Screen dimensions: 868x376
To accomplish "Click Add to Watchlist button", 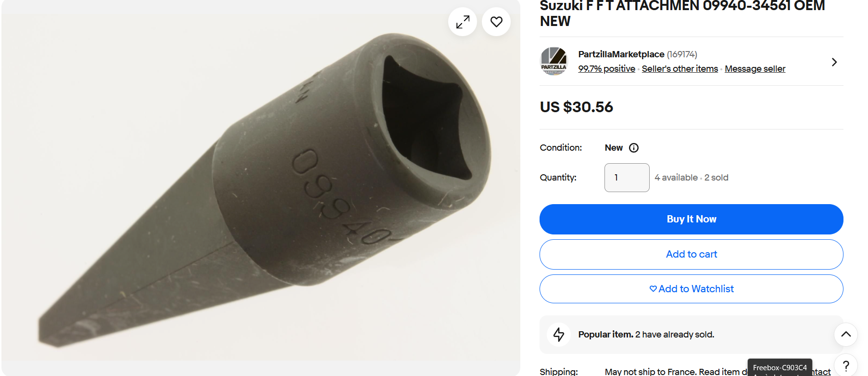I will coord(691,289).
